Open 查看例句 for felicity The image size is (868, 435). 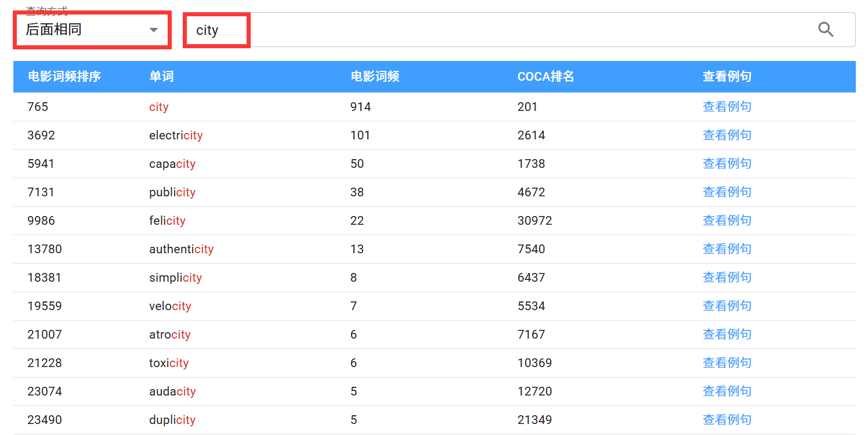pos(726,221)
